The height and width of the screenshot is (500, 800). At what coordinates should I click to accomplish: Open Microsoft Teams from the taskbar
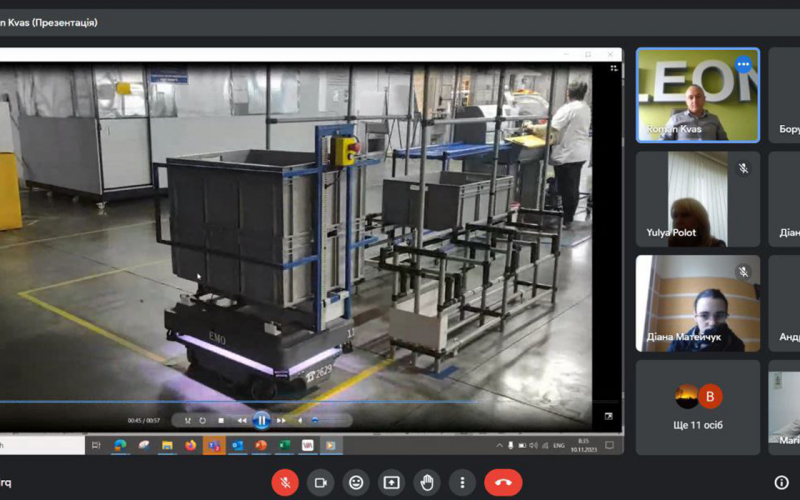214,445
